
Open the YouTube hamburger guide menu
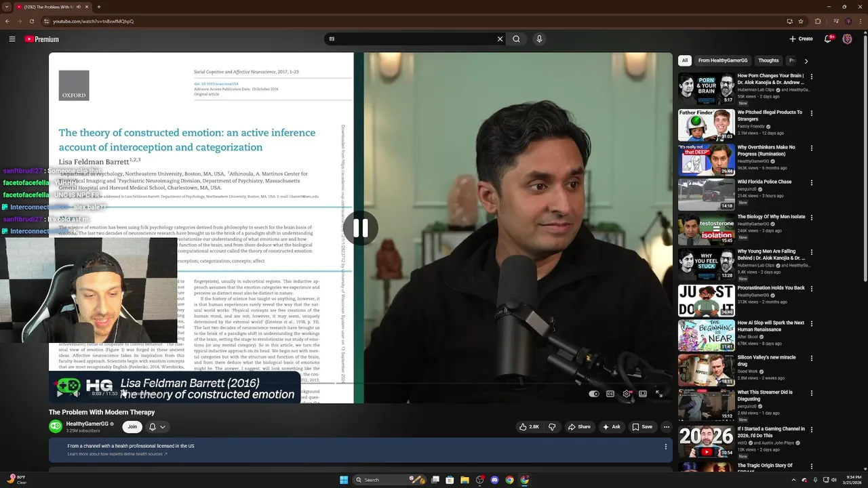[x=12, y=39]
